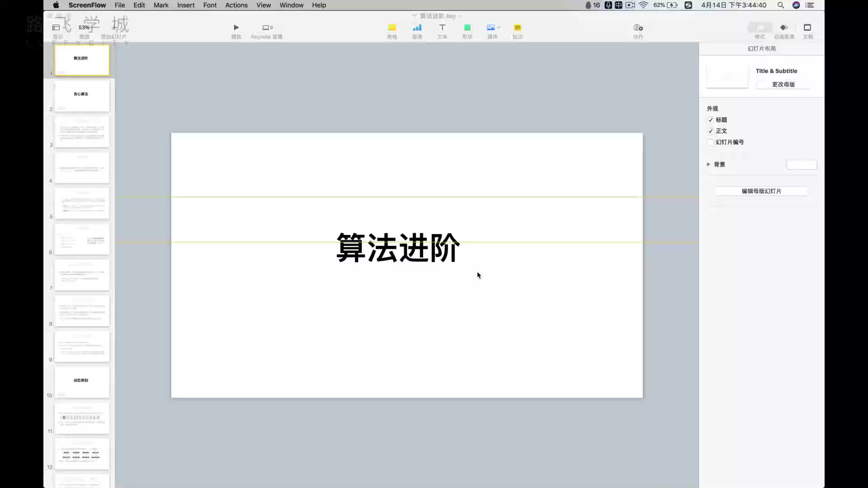Open the View (显示) options in toolbar

click(57, 31)
